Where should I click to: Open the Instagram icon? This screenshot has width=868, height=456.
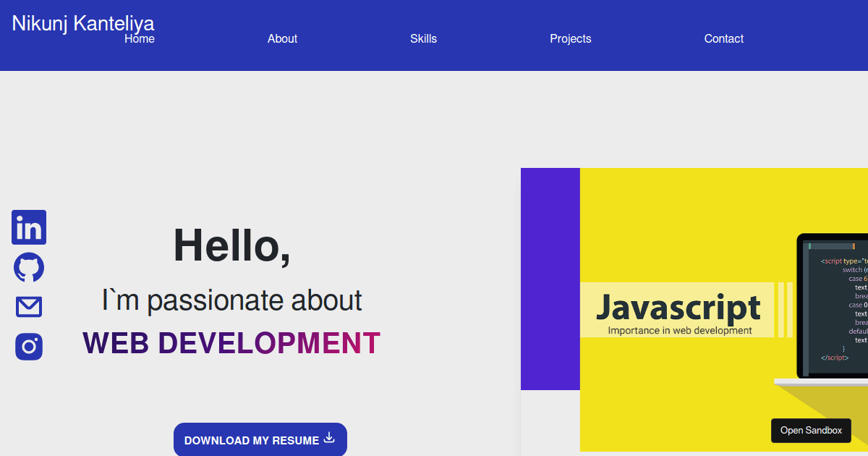point(28,347)
